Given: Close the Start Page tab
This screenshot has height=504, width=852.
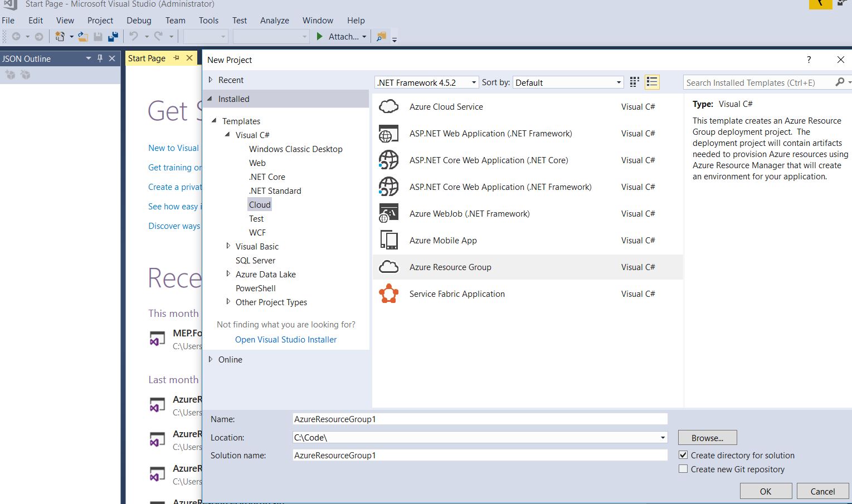Looking at the screenshot, I should pos(189,58).
